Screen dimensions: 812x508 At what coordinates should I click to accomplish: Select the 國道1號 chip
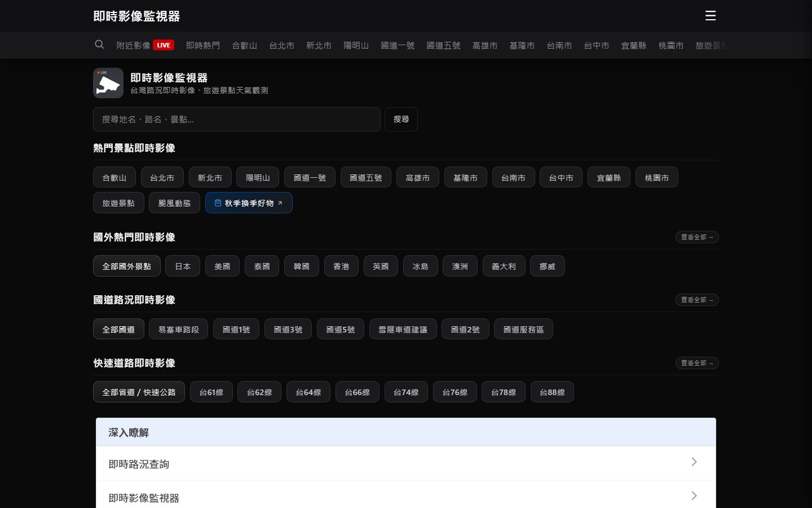pos(236,329)
